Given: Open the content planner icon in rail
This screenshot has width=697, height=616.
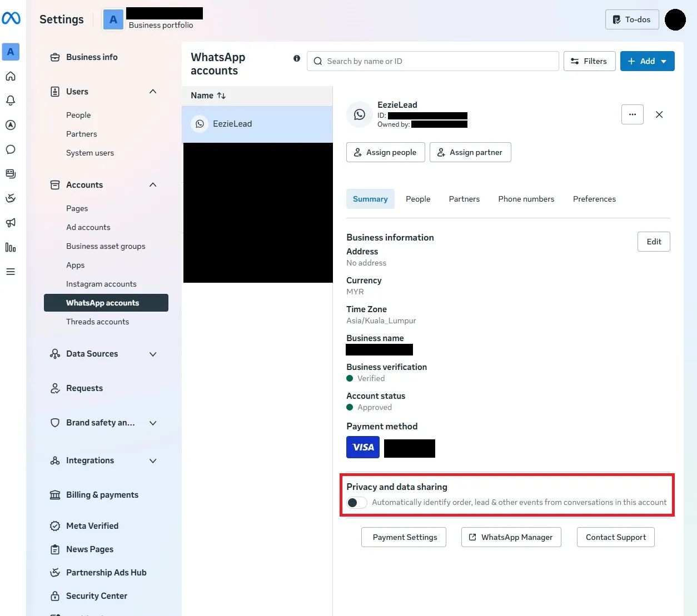Looking at the screenshot, I should tap(11, 174).
